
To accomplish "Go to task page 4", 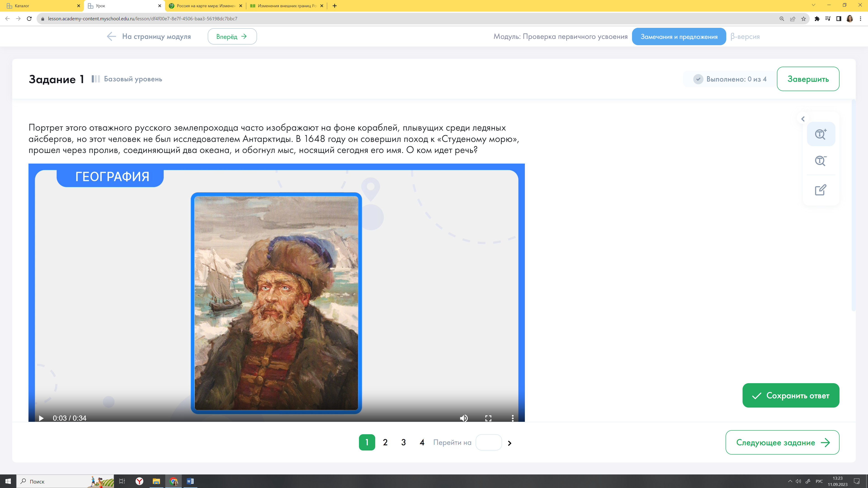I will 422,442.
